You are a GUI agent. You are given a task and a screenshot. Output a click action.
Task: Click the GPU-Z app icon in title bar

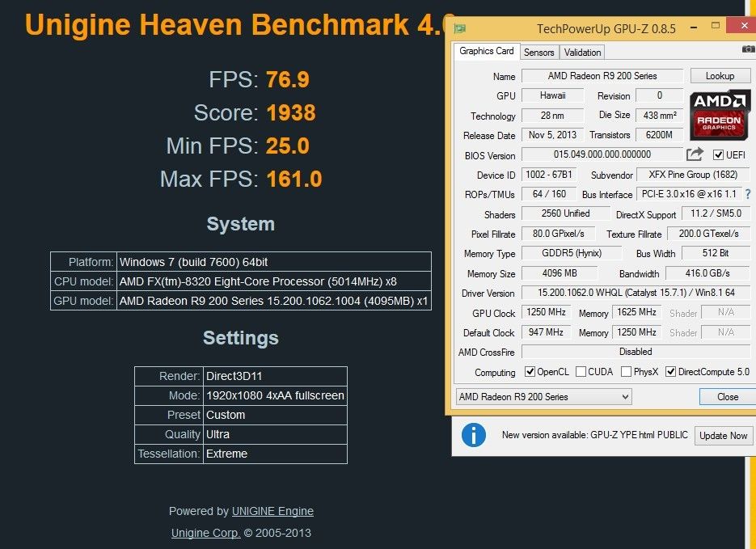tap(459, 28)
